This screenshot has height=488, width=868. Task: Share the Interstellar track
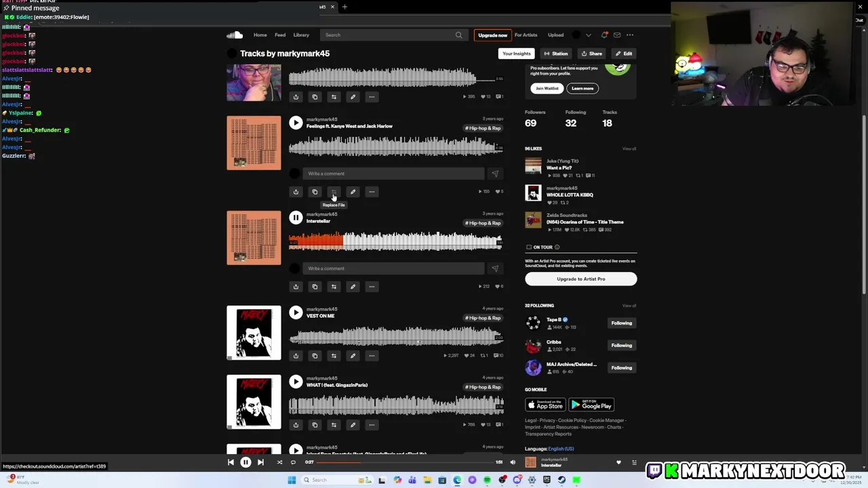(x=296, y=287)
